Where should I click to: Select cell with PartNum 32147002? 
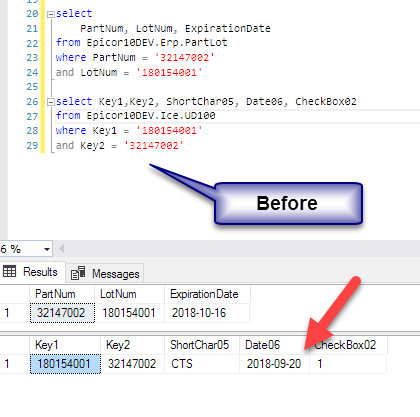[x=62, y=313]
